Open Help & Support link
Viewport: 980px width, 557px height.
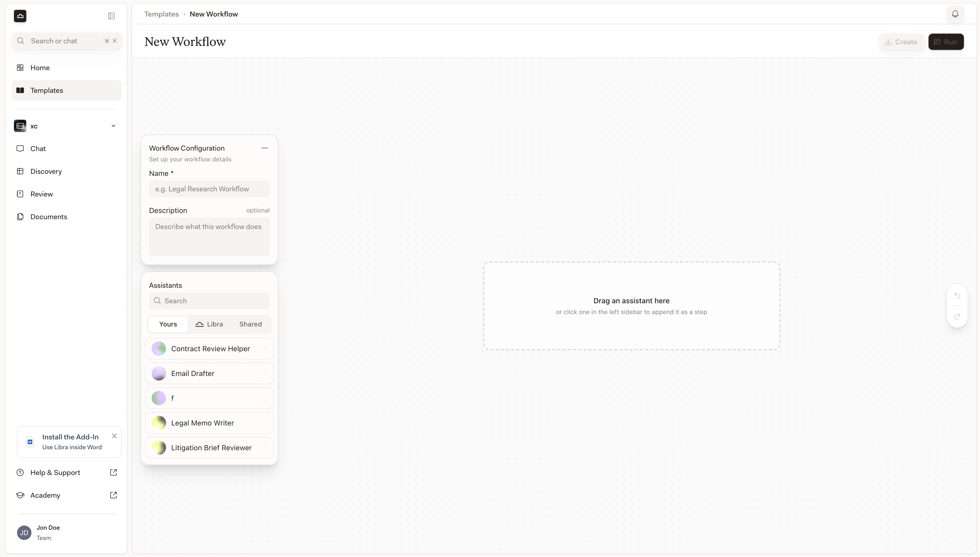coord(67,472)
